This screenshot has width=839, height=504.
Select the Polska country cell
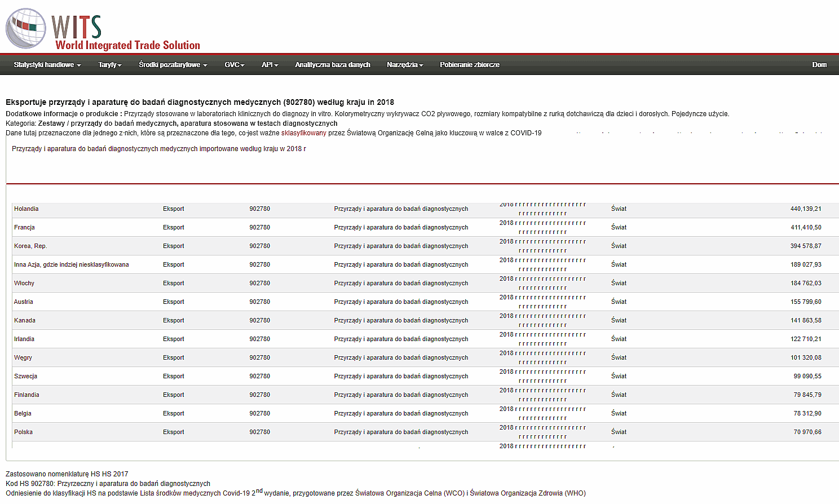23,432
